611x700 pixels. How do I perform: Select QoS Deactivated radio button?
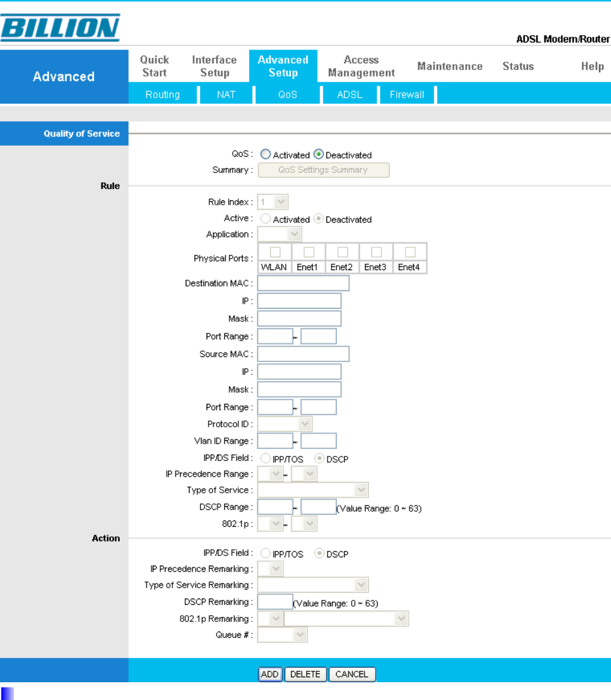pos(319,155)
